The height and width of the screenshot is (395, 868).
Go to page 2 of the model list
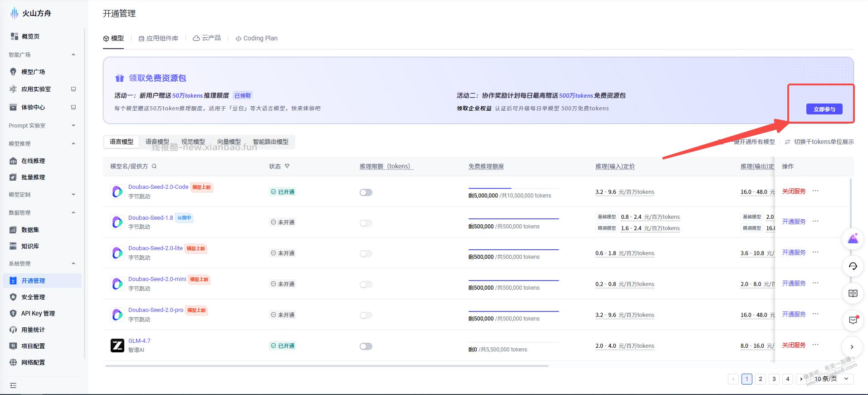(x=761, y=379)
